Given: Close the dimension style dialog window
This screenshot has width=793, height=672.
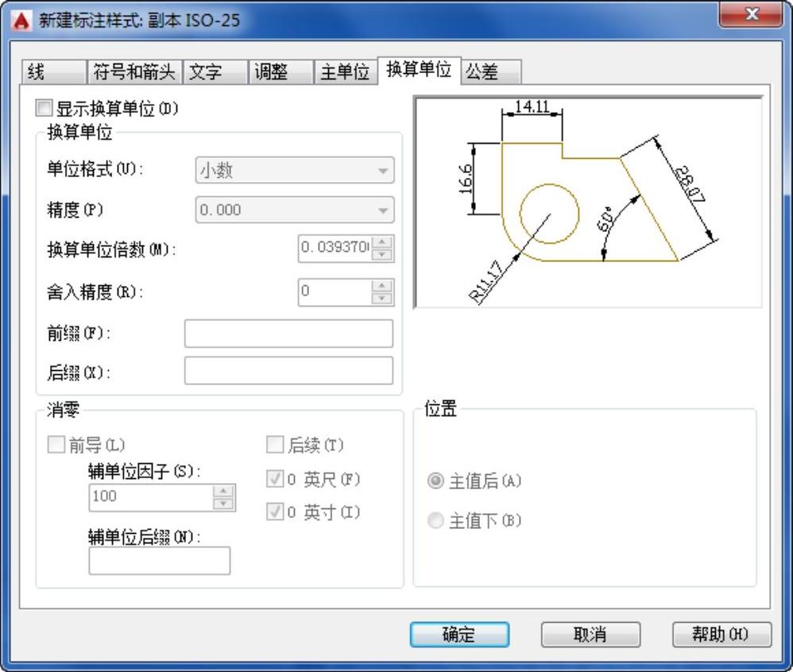Looking at the screenshot, I should pos(749,16).
